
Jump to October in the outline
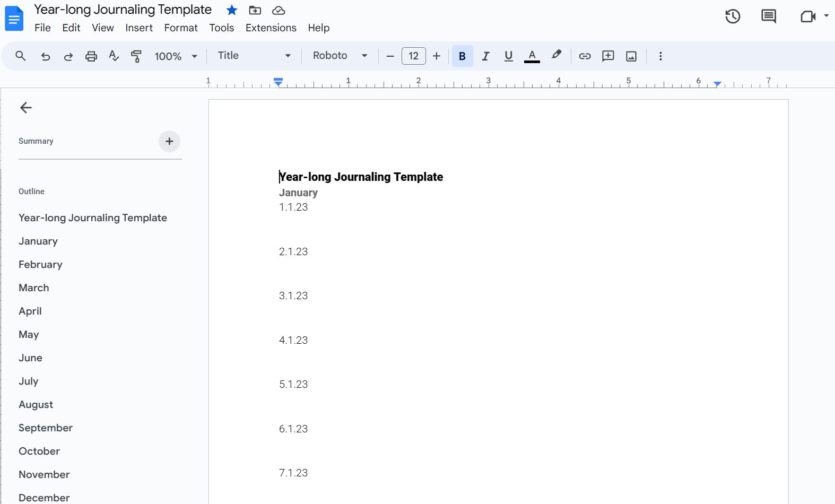[x=39, y=451]
